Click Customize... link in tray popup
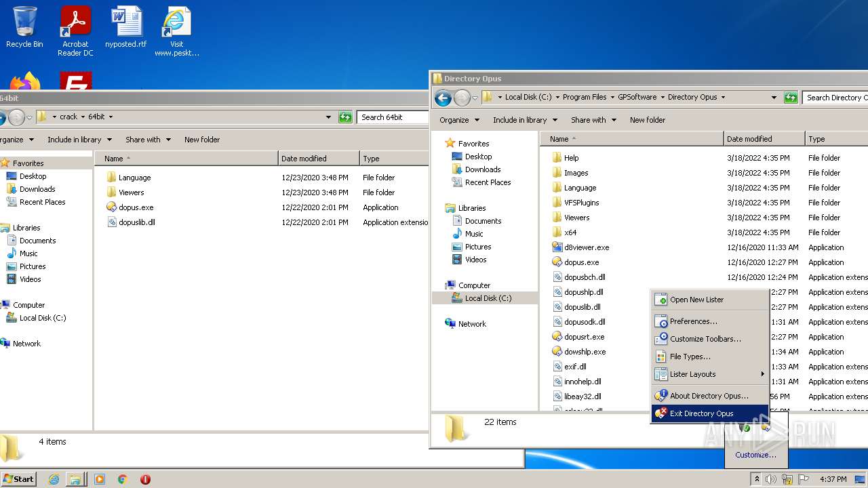This screenshot has width=868, height=488. coord(755,455)
